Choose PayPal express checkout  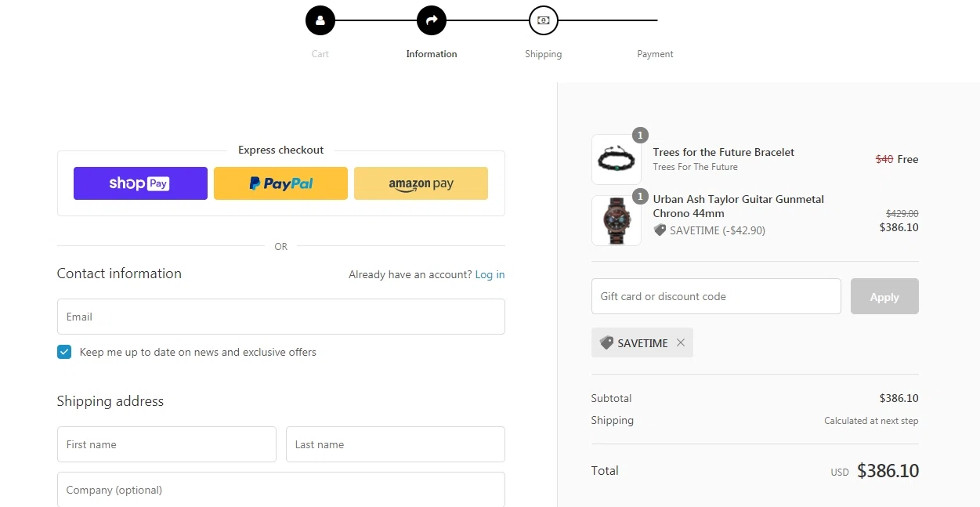tap(280, 183)
